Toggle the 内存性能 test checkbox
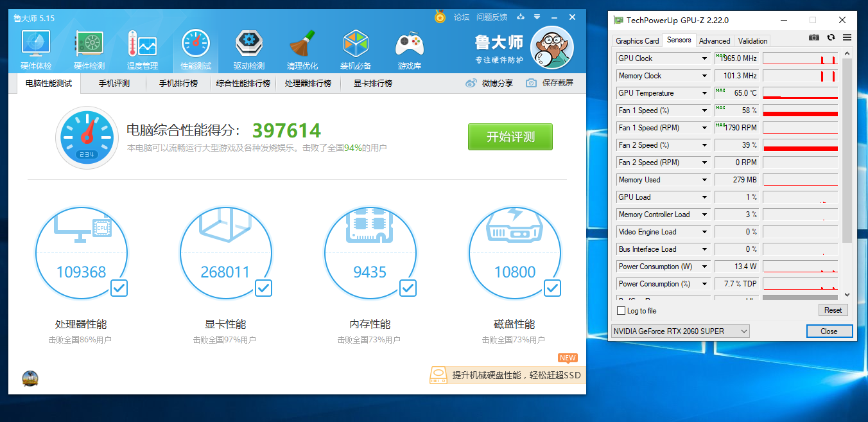Viewport: 868px width, 422px height. [408, 288]
